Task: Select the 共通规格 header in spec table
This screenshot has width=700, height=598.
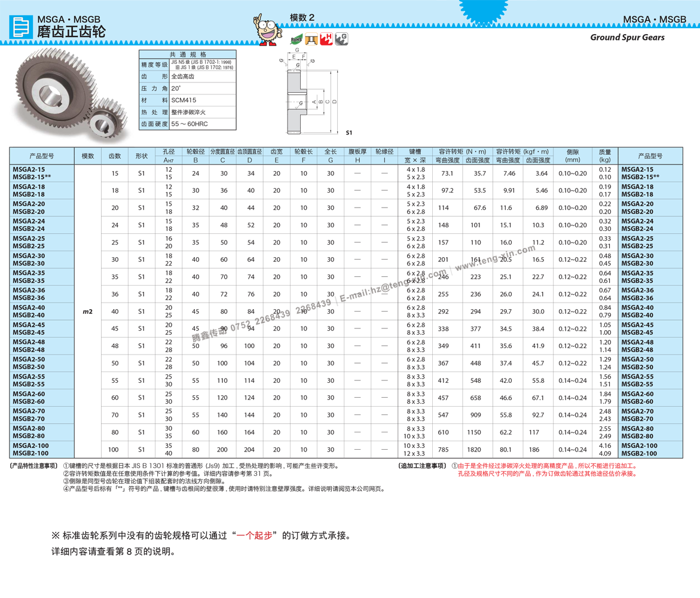Action: click(188, 54)
